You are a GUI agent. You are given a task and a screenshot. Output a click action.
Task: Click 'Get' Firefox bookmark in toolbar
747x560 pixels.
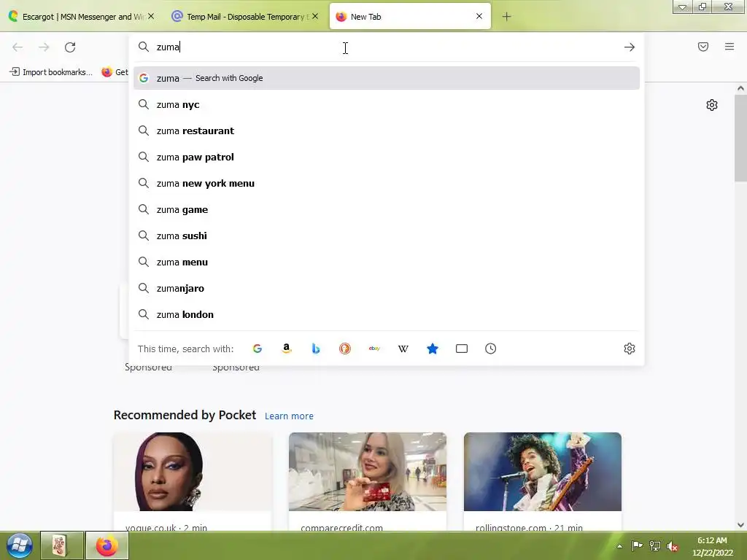[x=115, y=72]
